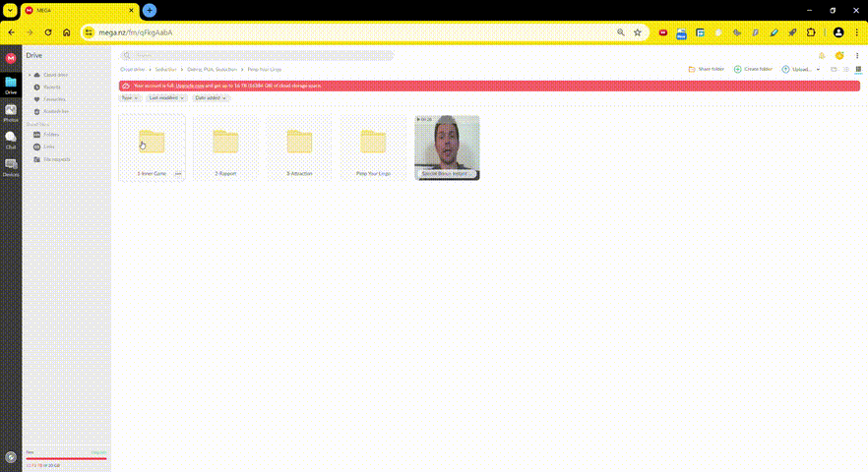Open the Type filter dropdown
Image resolution: width=868 pixels, height=472 pixels.
tap(130, 98)
